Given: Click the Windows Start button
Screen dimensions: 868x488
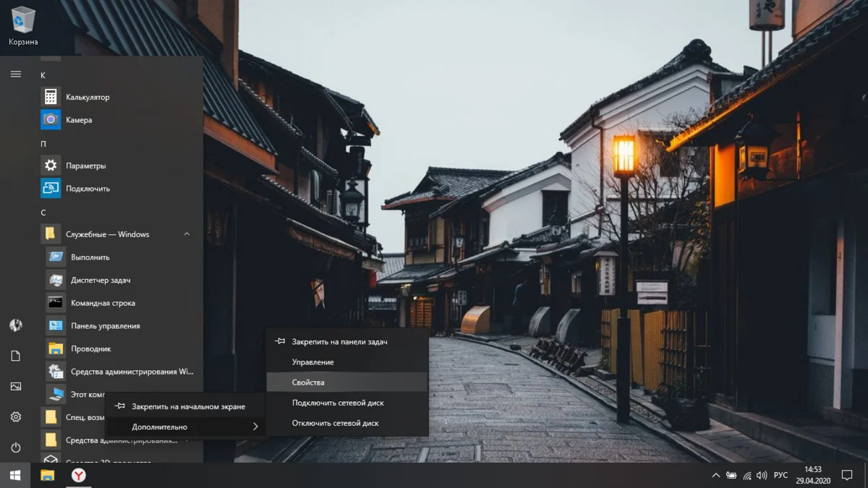Looking at the screenshot, I should pyautogui.click(x=14, y=475).
